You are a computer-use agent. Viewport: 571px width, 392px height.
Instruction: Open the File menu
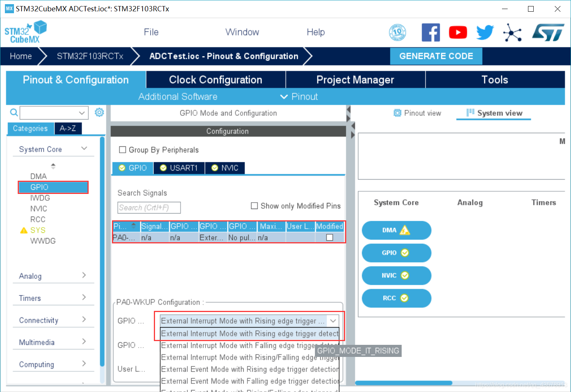[151, 32]
